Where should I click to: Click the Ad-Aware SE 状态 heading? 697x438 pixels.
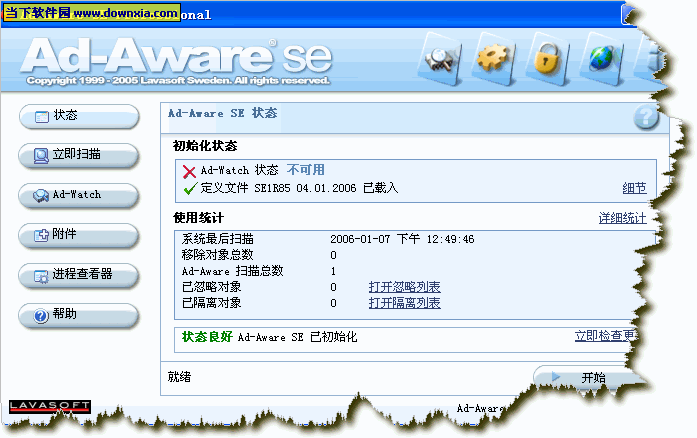(223, 113)
